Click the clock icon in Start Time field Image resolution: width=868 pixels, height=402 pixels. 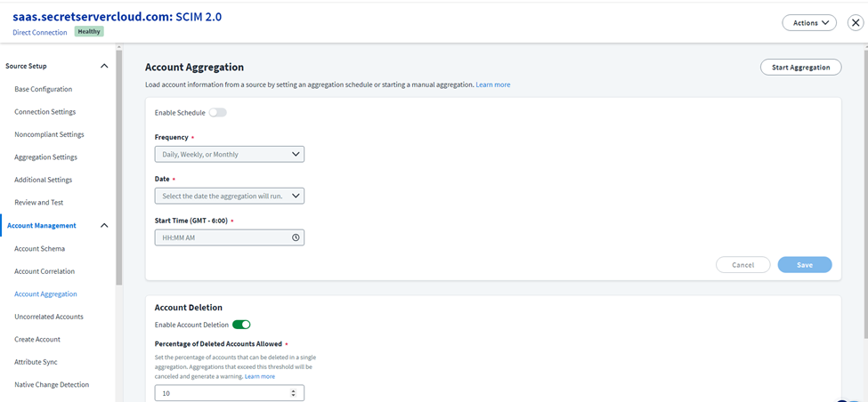click(x=296, y=237)
